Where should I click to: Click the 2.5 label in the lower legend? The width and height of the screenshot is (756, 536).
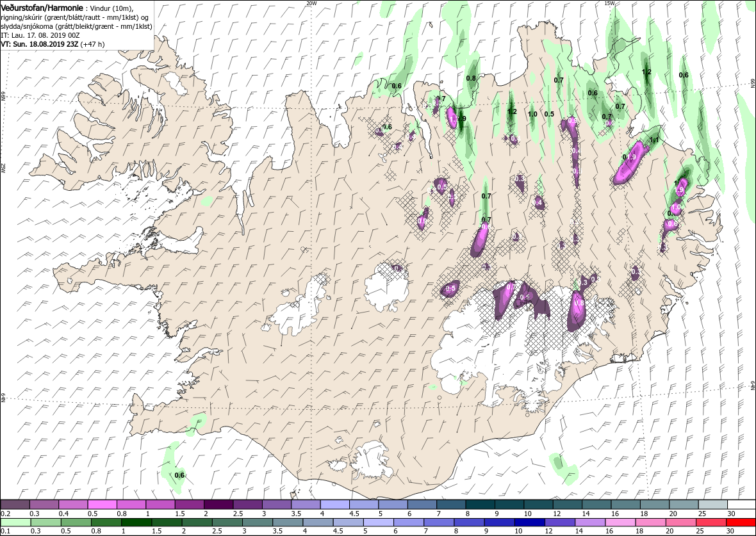217,531
